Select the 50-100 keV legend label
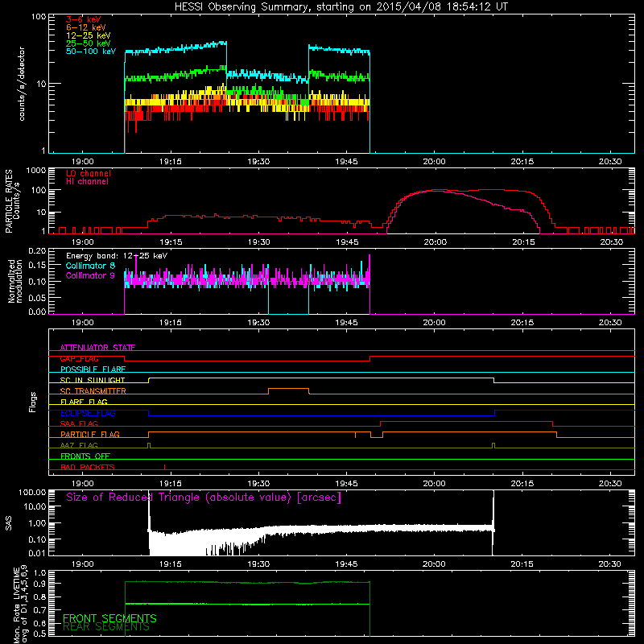 tap(91, 52)
